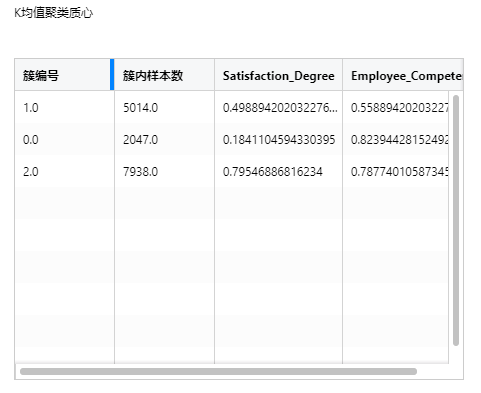Select cluster number cell 1.0
Image resolution: width=481 pixels, height=393 pixels.
(x=64, y=108)
